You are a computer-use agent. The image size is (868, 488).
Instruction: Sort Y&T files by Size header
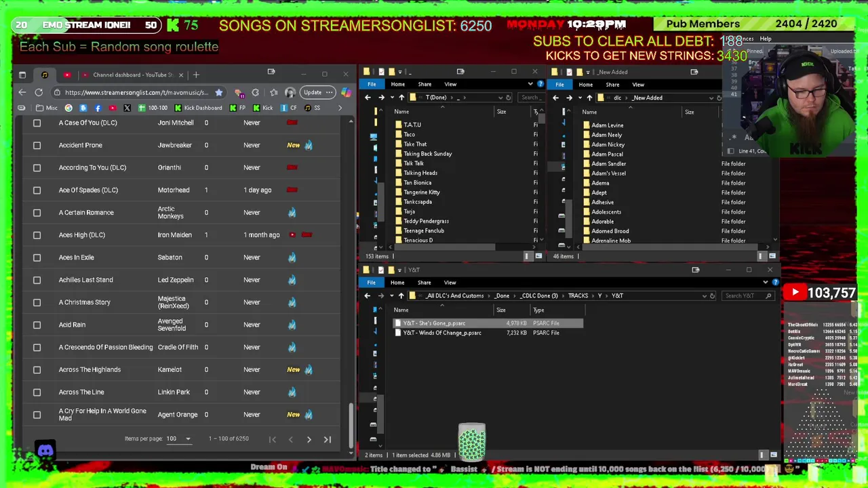point(500,310)
